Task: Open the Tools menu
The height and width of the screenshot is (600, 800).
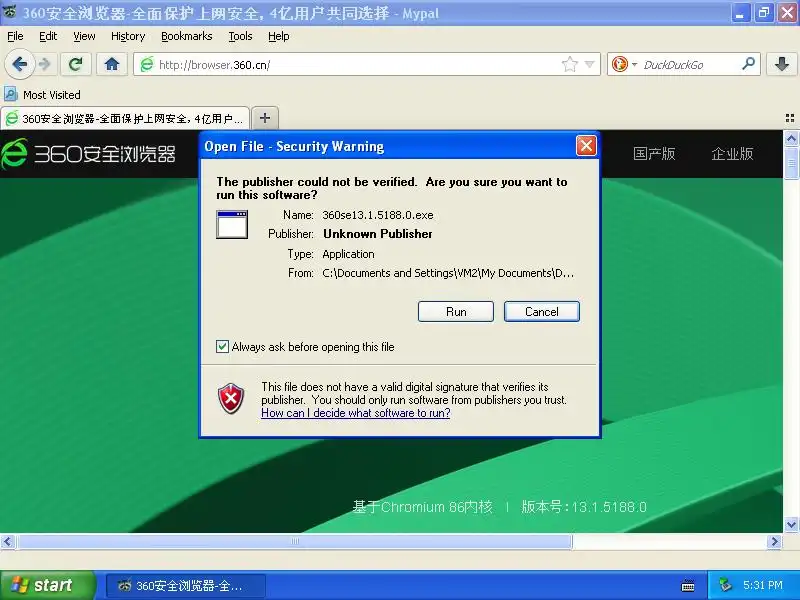Action: pos(240,36)
